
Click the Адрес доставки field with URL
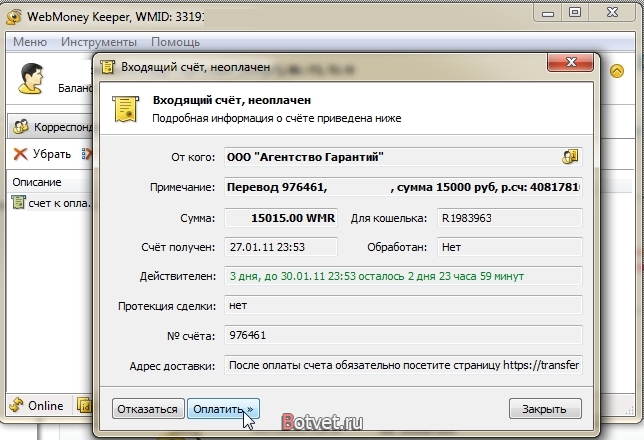click(x=403, y=365)
